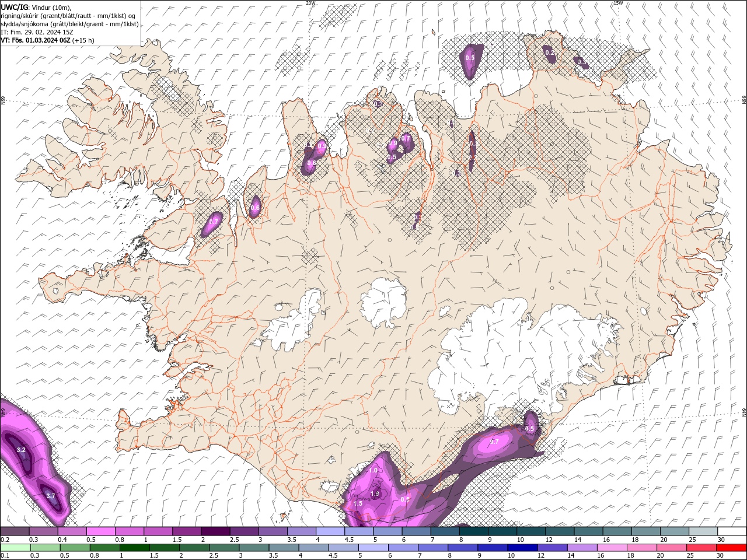The width and height of the screenshot is (747, 560).
Task: Click the '1.0' precipitation value on map
Action: pyautogui.click(x=373, y=470)
